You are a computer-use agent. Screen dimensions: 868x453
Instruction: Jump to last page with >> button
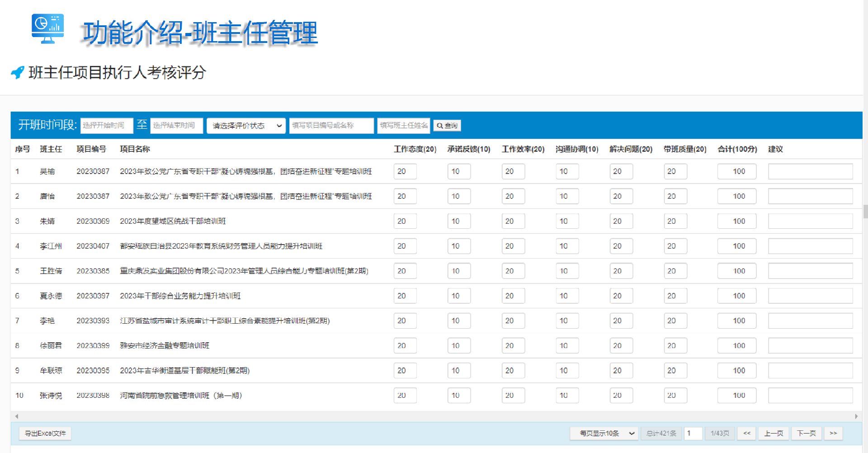833,433
